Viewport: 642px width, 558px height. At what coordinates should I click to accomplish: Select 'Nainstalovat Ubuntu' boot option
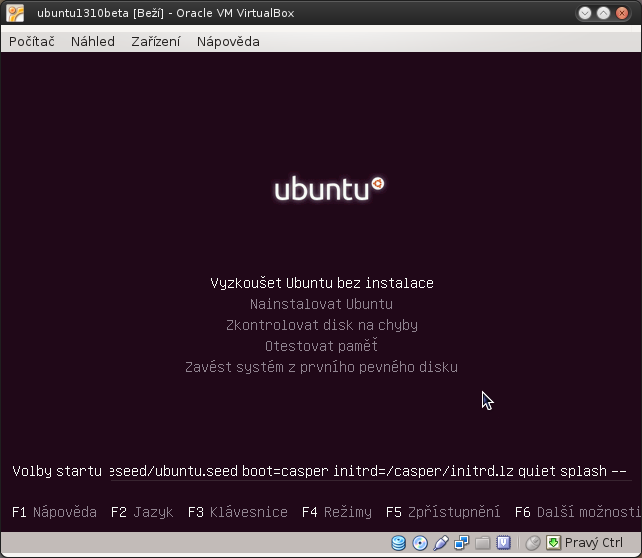pos(321,304)
